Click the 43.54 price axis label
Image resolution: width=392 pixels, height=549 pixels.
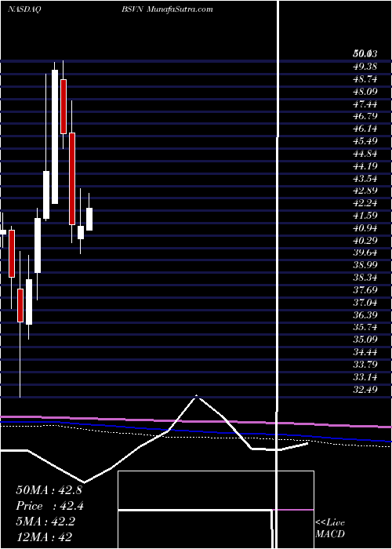(365, 179)
